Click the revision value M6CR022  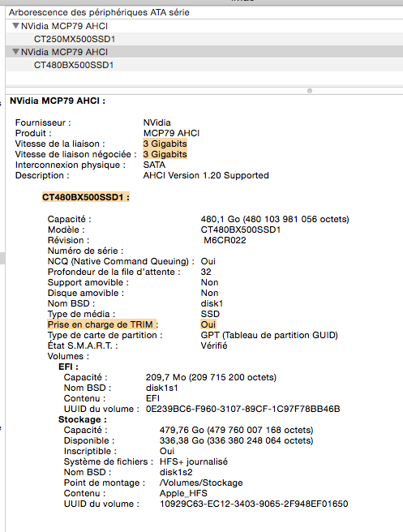coord(225,240)
